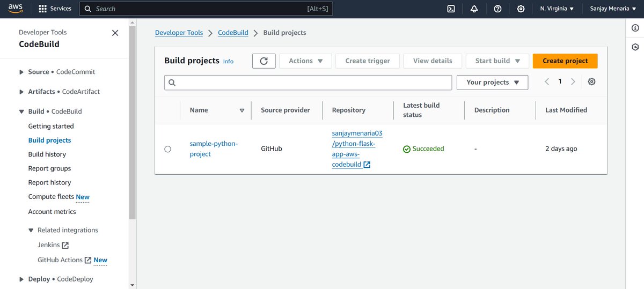
Task: Click the search magnifier in top bar
Action: [x=88, y=9]
